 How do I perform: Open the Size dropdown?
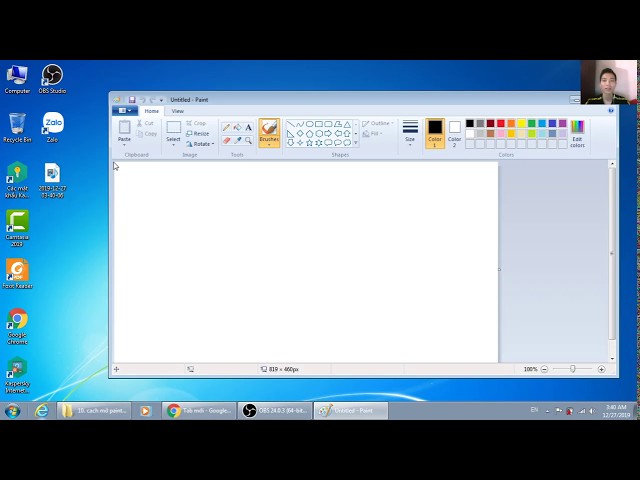(410, 133)
